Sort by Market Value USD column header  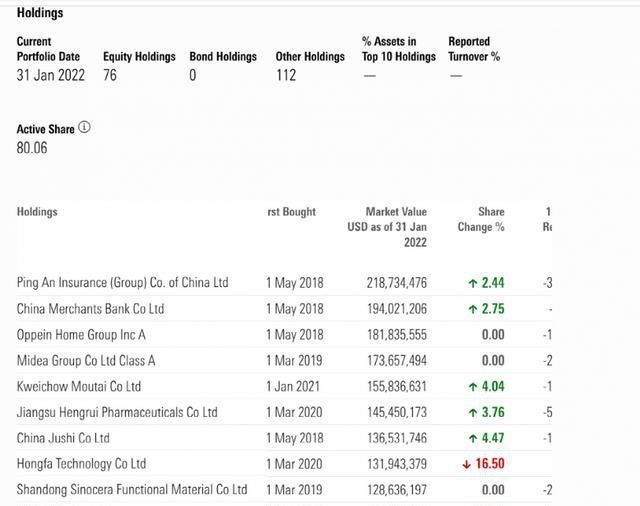coord(387,226)
